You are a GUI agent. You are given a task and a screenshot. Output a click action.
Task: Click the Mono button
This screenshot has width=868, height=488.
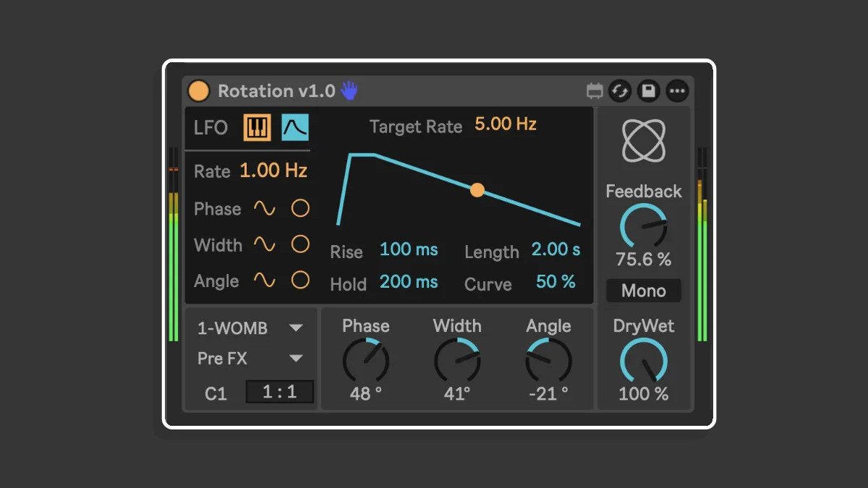[x=644, y=291]
